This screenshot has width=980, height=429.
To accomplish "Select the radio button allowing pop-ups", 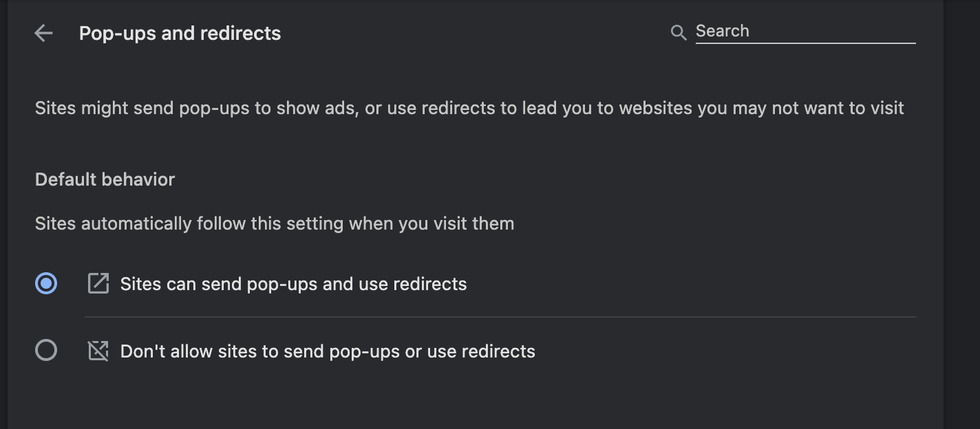I will pyautogui.click(x=46, y=283).
